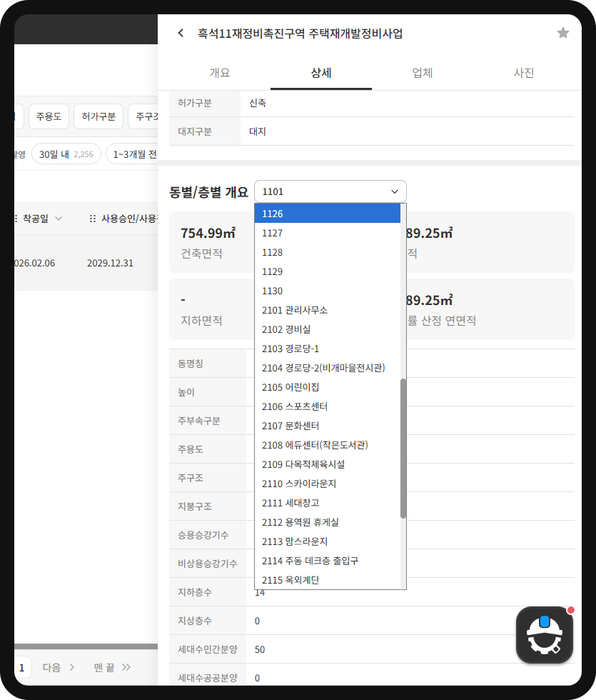
Task: Click page number 1
Action: pos(22,668)
